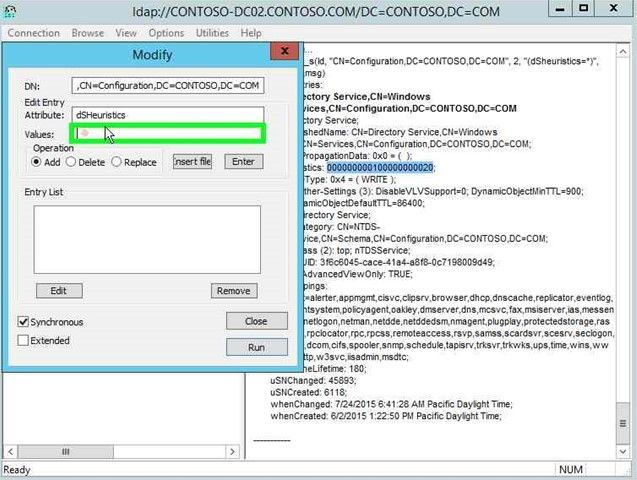The width and height of the screenshot is (637, 480).
Task: Minimize the LDP window
Action: coord(560,9)
